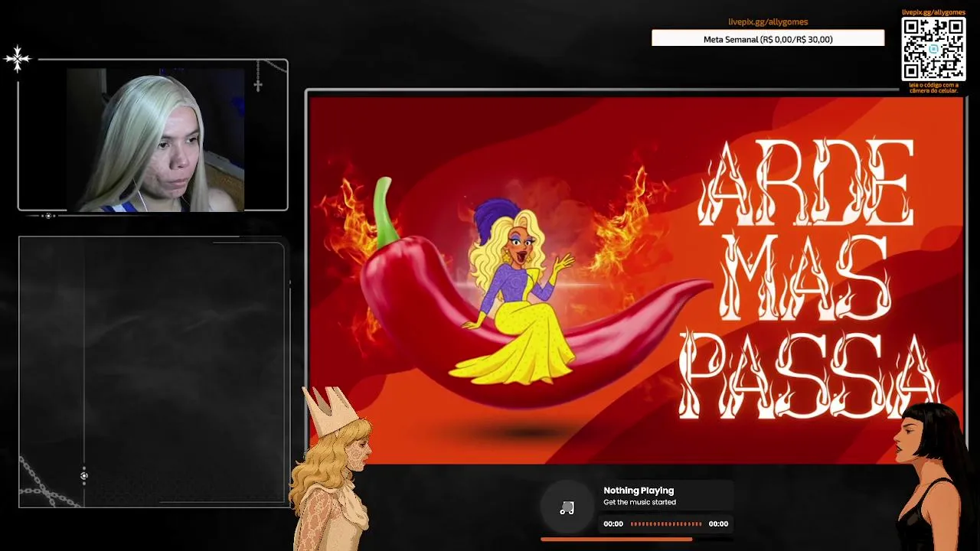Click the Meta Semanal donation goal bar

pyautogui.click(x=768, y=39)
